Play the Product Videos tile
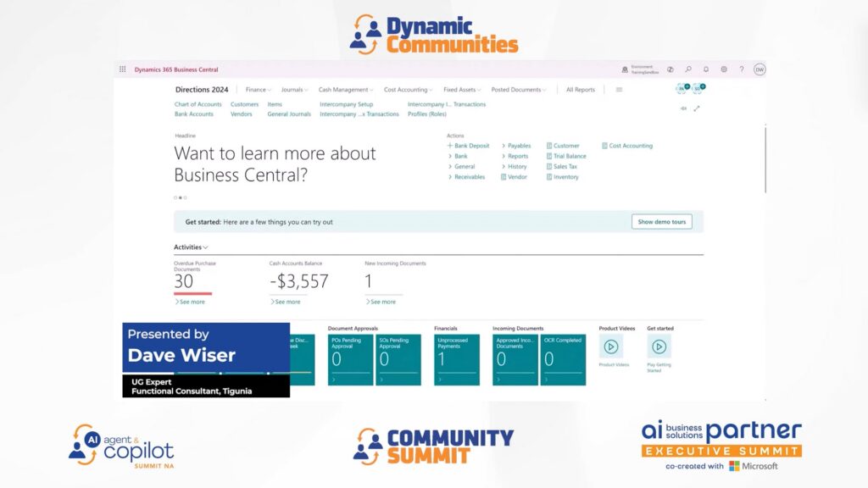The height and width of the screenshot is (488, 868). pyautogui.click(x=610, y=347)
